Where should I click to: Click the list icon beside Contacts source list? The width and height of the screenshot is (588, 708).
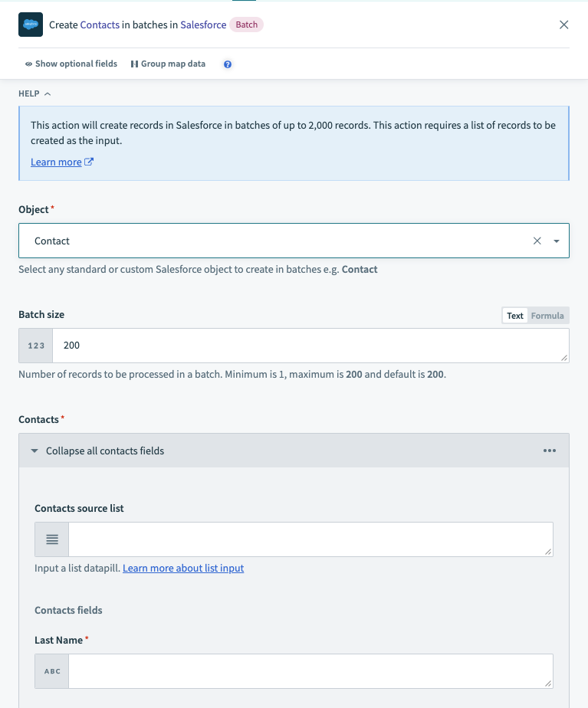point(52,539)
